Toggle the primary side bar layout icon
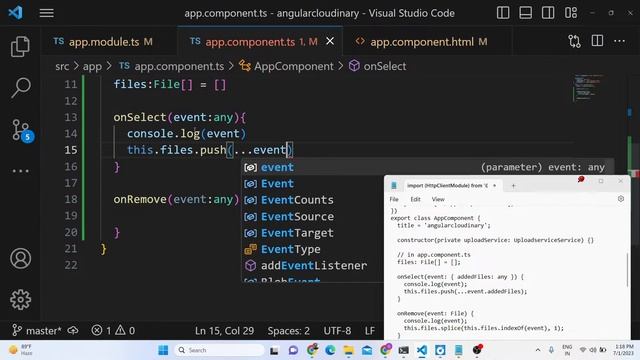Image resolution: width=640 pixels, height=360 pixels. point(503,13)
